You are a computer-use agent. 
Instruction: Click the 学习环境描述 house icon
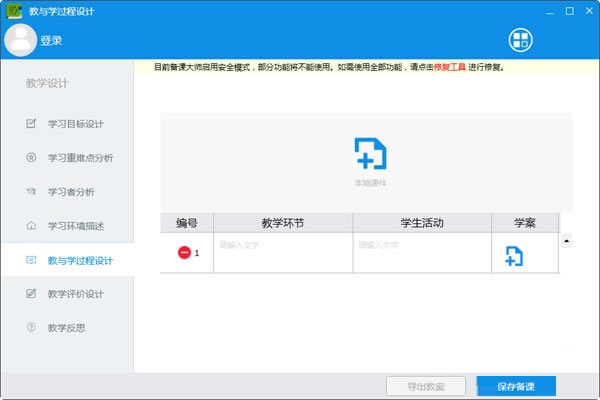pyautogui.click(x=30, y=226)
